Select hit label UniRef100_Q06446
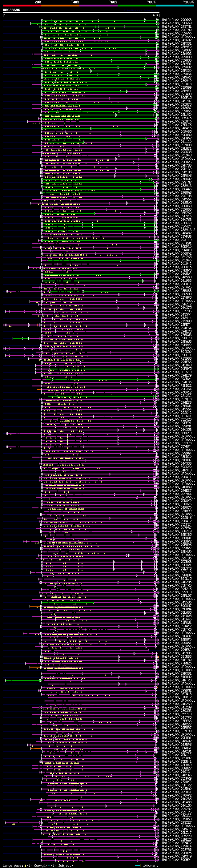This screenshot has height=868, width=197. pyautogui.click(x=176, y=189)
